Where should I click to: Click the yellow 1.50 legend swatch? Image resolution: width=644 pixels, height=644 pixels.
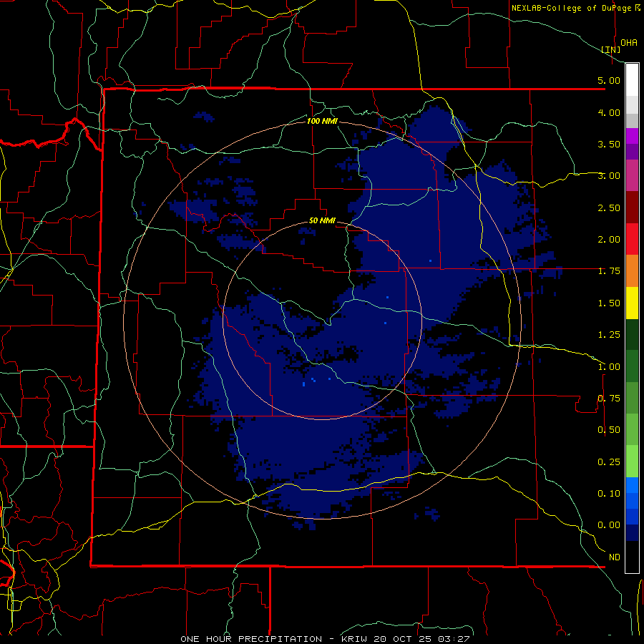coord(632,303)
